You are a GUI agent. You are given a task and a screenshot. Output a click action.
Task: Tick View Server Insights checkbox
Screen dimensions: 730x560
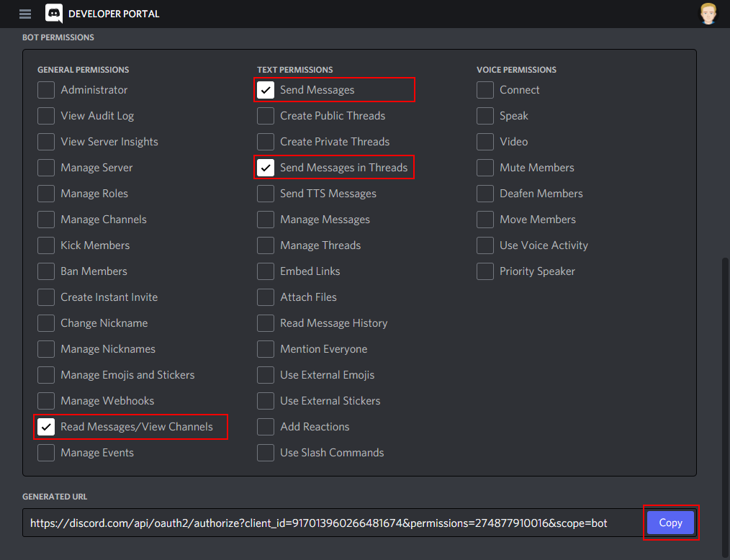(x=46, y=142)
